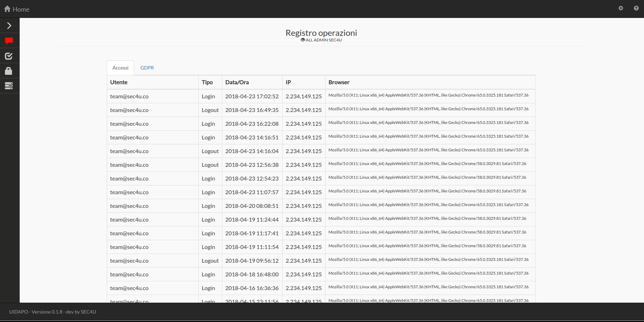
Task: Select timestamp 2018-04-23 17:02:52
Action: click(x=252, y=96)
